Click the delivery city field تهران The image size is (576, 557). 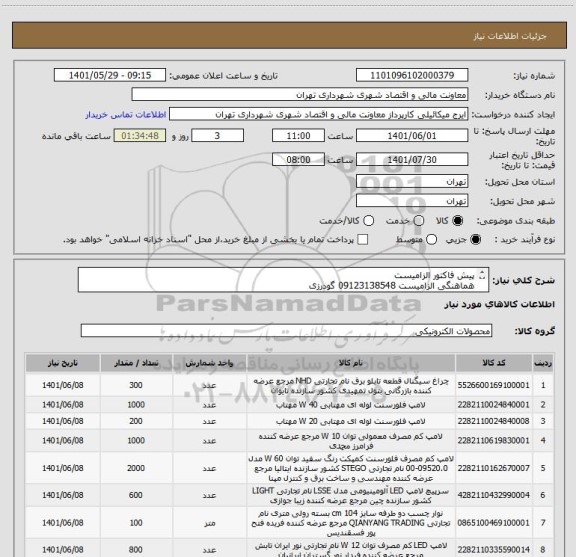pyautogui.click(x=412, y=201)
